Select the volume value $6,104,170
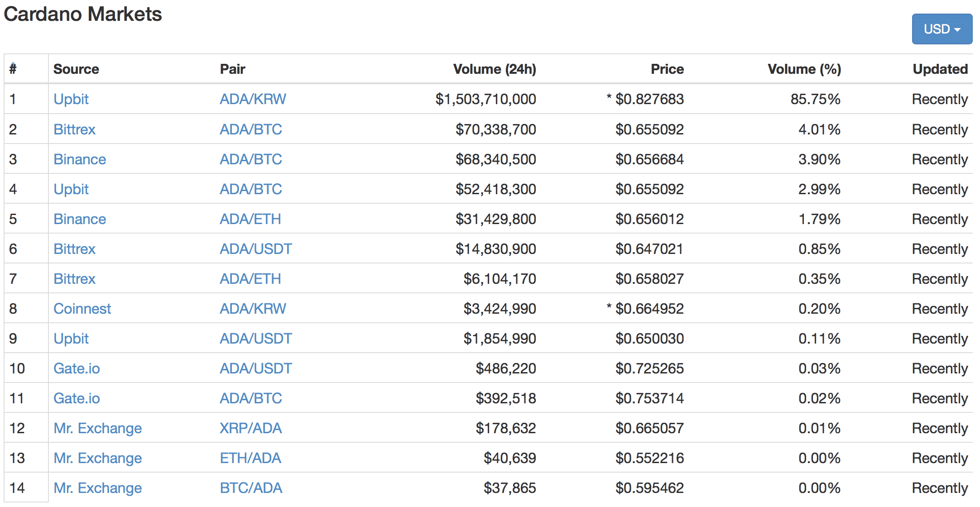 (x=500, y=279)
